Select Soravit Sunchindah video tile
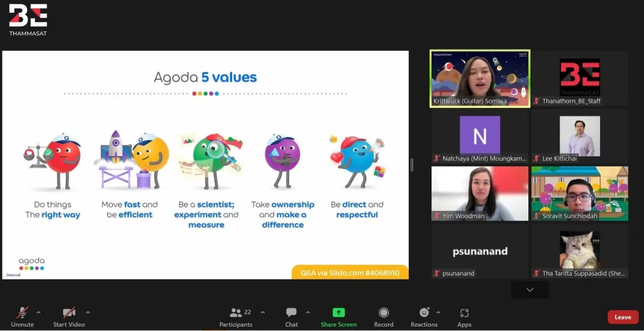The image size is (644, 331). (580, 193)
